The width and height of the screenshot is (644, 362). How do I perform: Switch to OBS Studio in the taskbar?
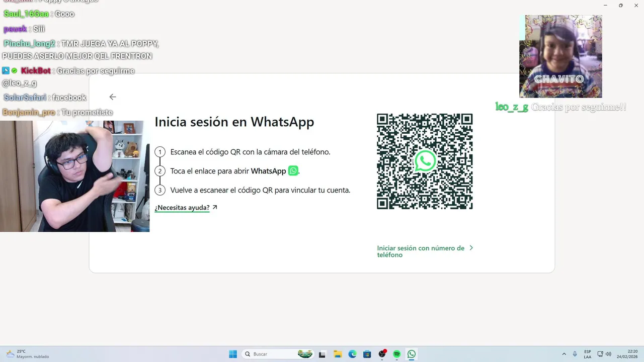pyautogui.click(x=382, y=354)
